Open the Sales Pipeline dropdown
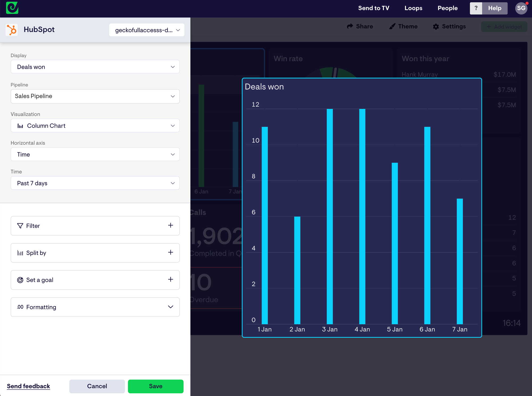532x396 pixels. click(x=95, y=96)
